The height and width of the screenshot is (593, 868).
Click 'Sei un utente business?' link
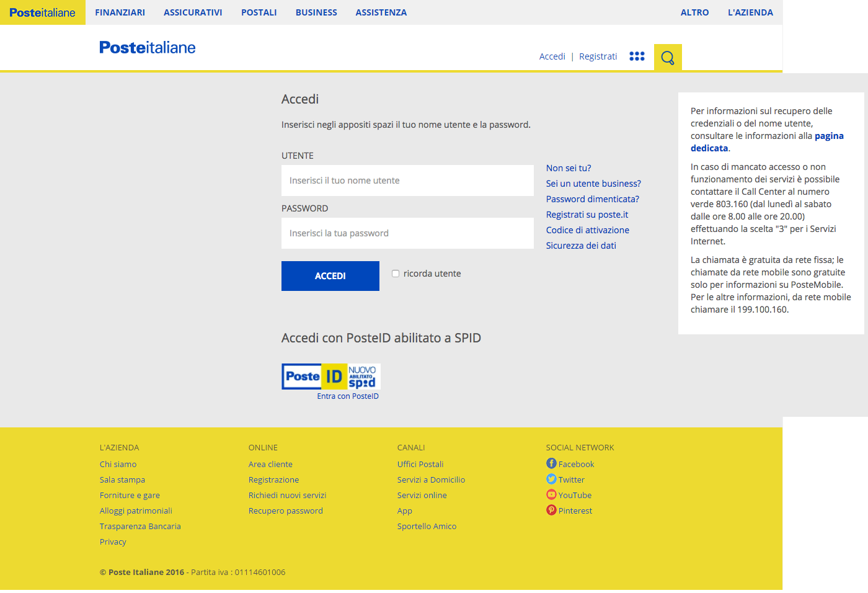click(x=593, y=184)
